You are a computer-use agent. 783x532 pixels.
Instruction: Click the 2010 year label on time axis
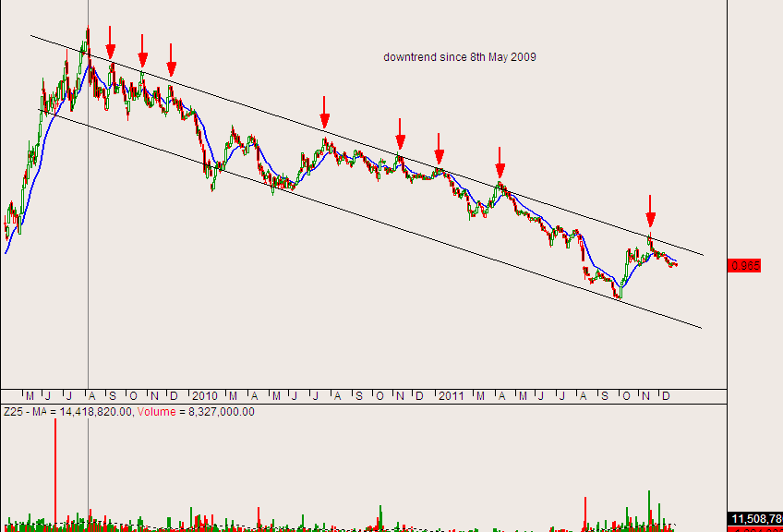[x=204, y=396]
